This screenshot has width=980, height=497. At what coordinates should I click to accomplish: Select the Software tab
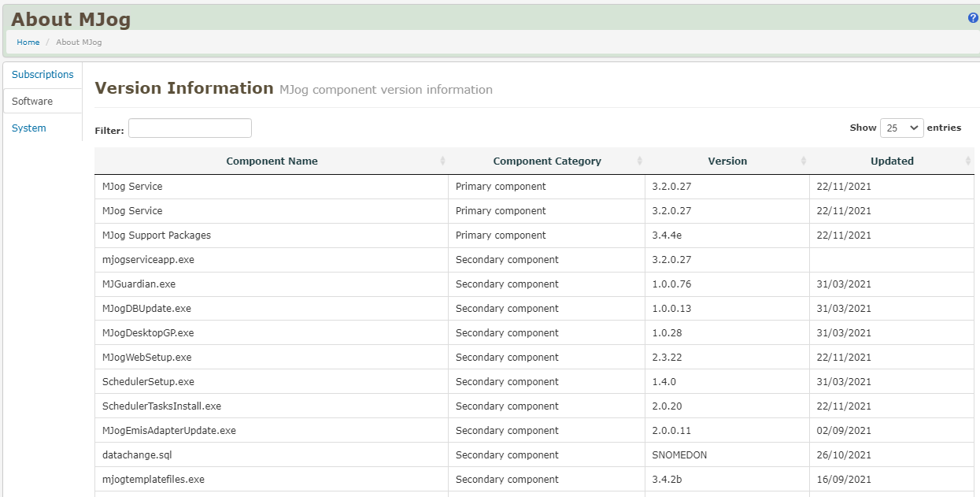32,102
